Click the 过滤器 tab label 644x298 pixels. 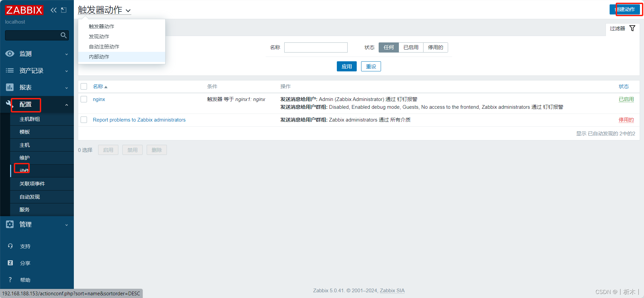coord(617,28)
